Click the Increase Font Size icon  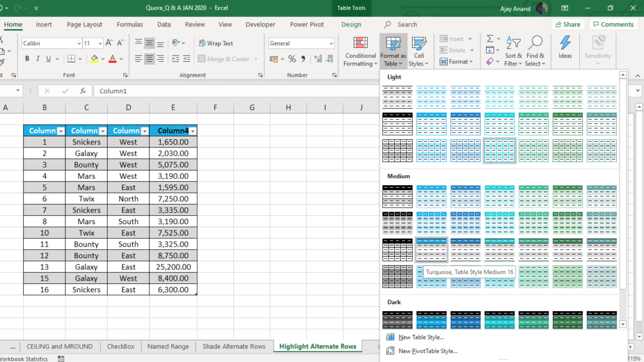[x=109, y=43]
